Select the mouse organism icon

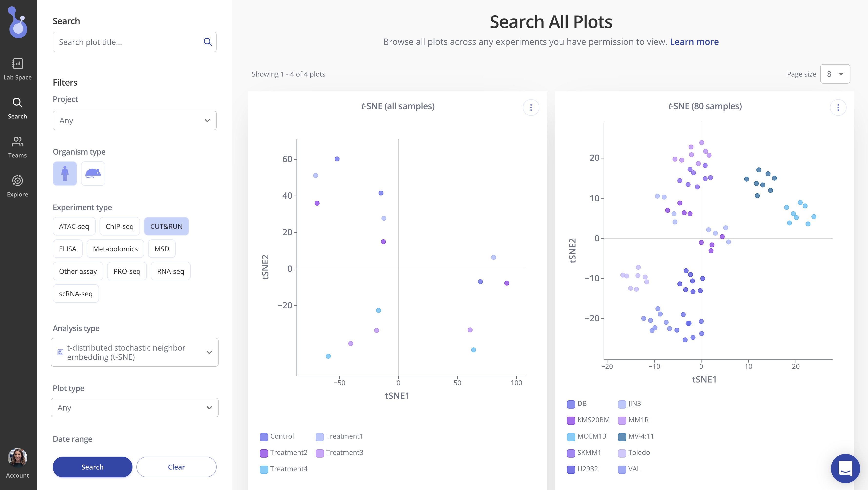[93, 173]
